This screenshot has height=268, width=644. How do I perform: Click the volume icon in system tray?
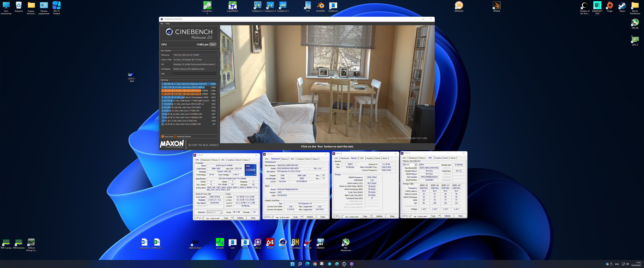(627, 264)
